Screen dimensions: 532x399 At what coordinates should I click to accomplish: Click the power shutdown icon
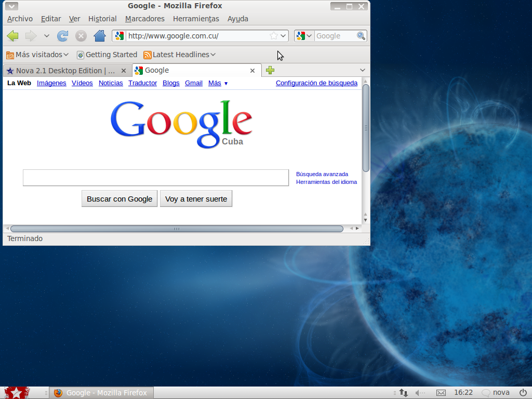(522, 393)
